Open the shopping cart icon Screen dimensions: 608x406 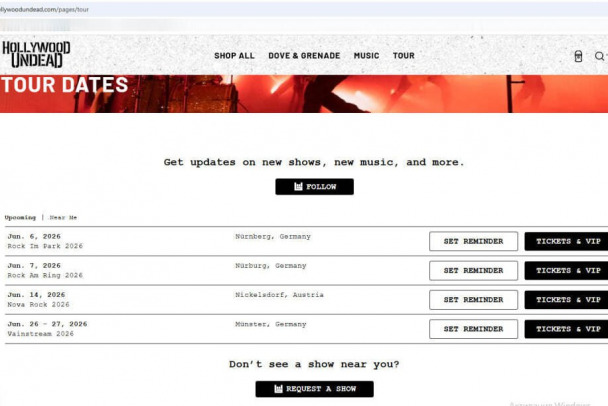coord(578,56)
